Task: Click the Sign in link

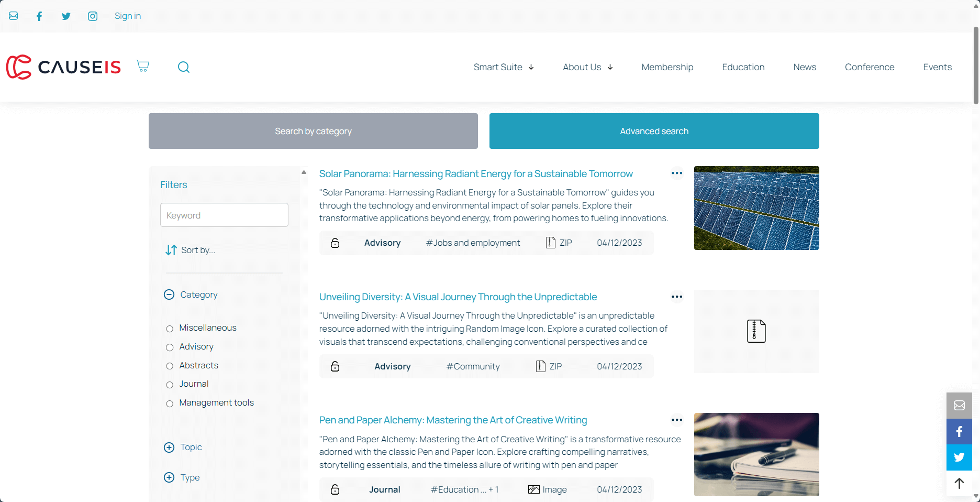Action: [128, 16]
